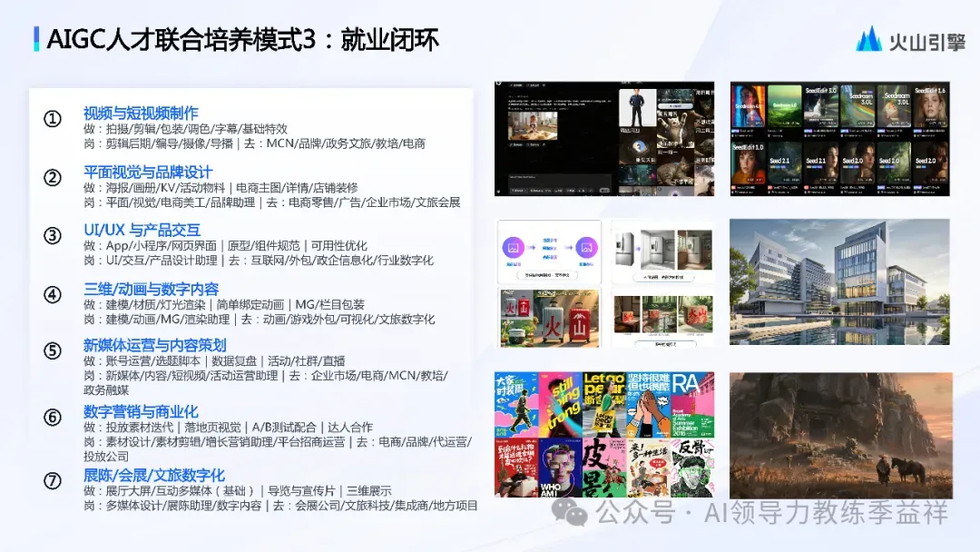
Task: Select the line starting 岗:平面/视觉/电商美工/品牌助理
Action: click(x=272, y=202)
